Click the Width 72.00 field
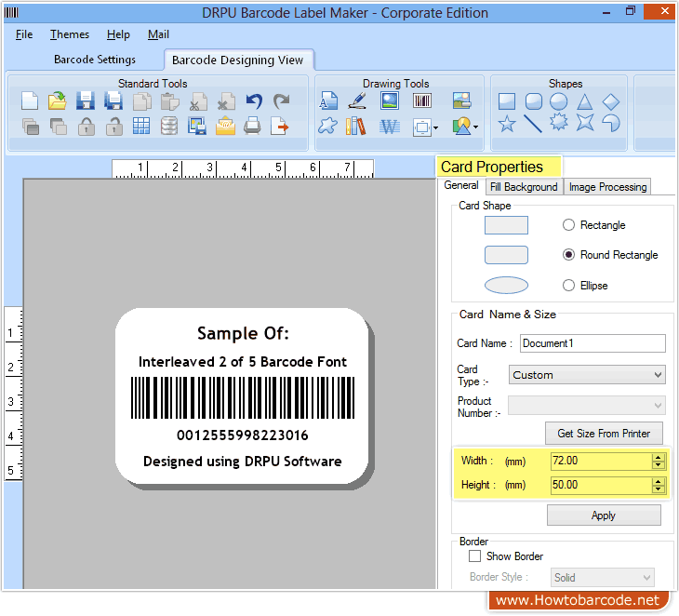 (601, 461)
